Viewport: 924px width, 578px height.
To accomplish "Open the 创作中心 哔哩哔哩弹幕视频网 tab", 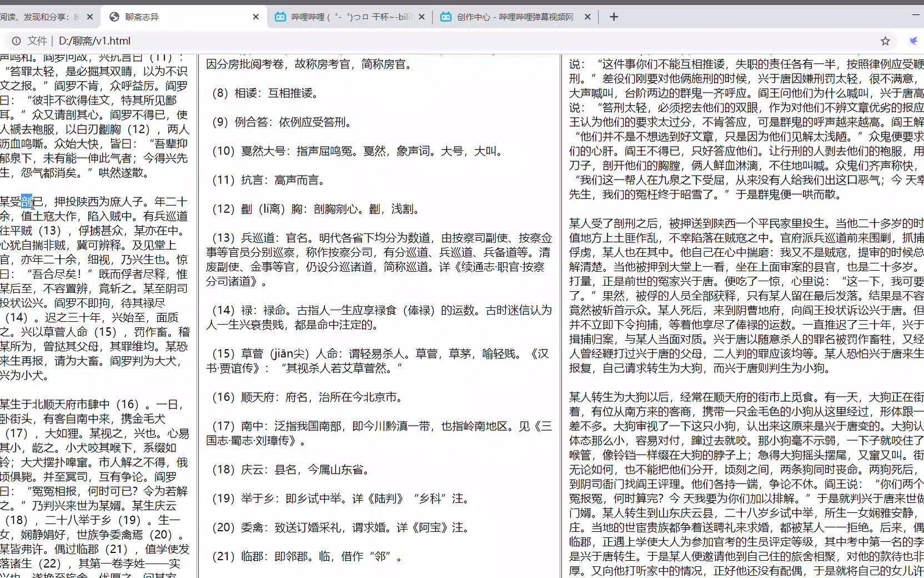I will coord(515,17).
